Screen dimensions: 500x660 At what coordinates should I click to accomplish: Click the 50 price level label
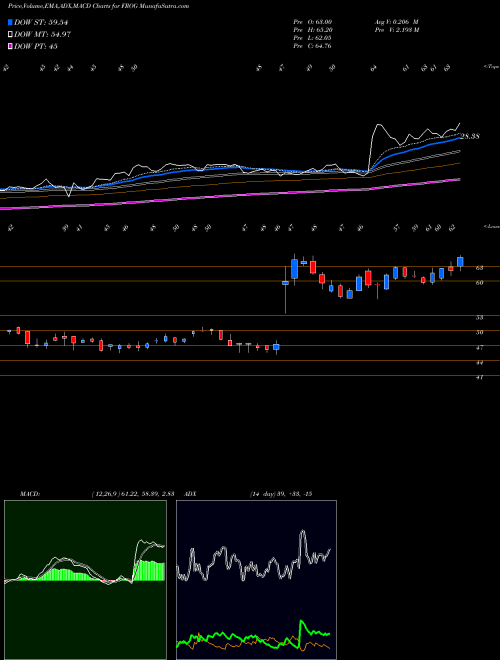pyautogui.click(x=479, y=333)
